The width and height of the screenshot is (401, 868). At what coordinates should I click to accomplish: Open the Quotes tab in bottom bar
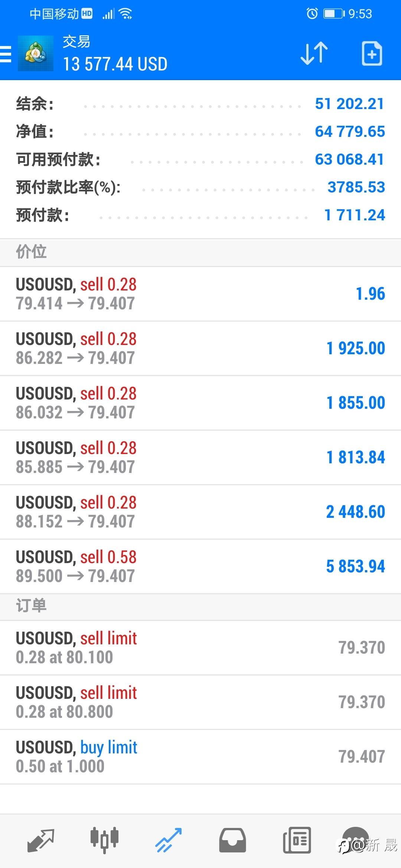point(41,840)
